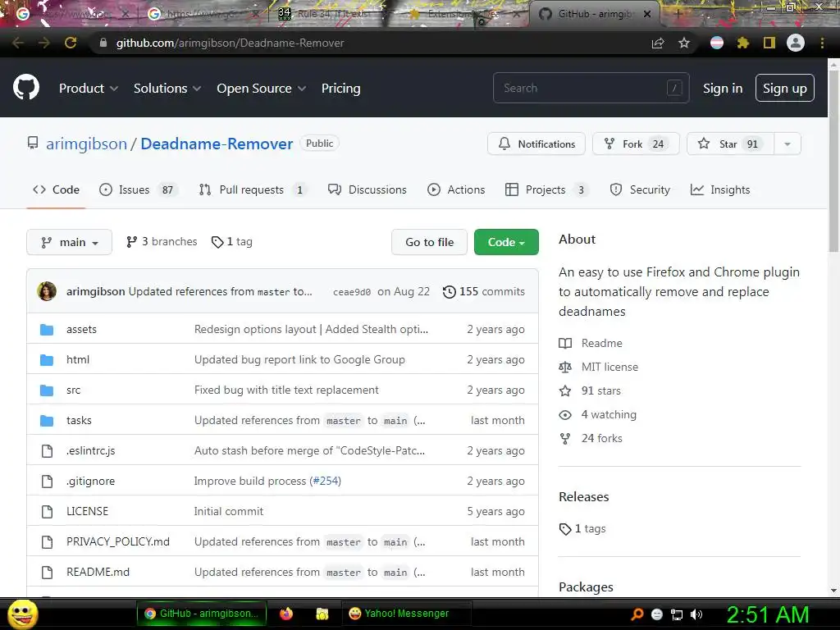Open PRIVACY_POLICY.md file
Screen dimensions: 840x630
coord(118,541)
